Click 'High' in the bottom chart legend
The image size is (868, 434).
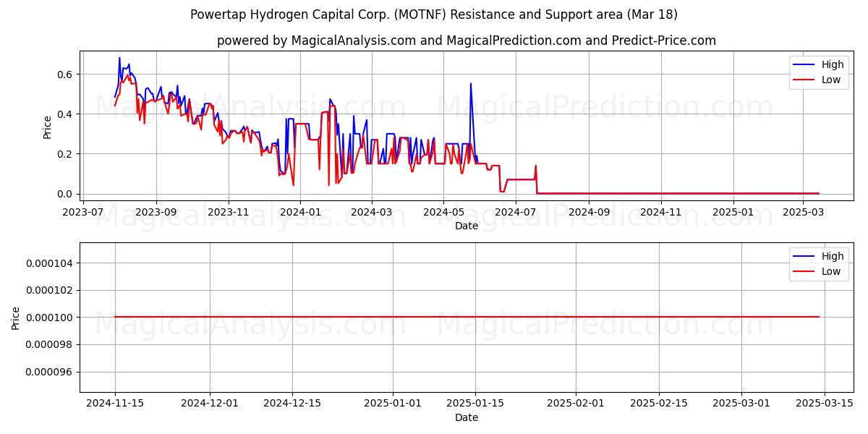[x=833, y=256]
